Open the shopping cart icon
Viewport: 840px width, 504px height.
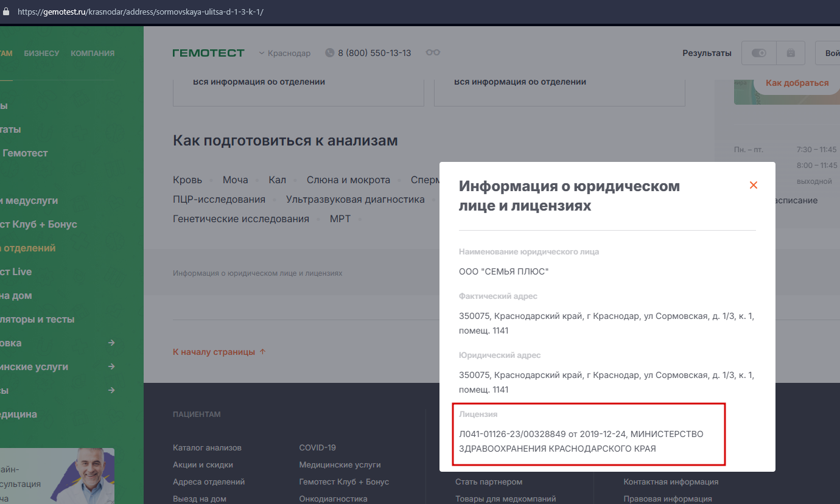click(791, 53)
